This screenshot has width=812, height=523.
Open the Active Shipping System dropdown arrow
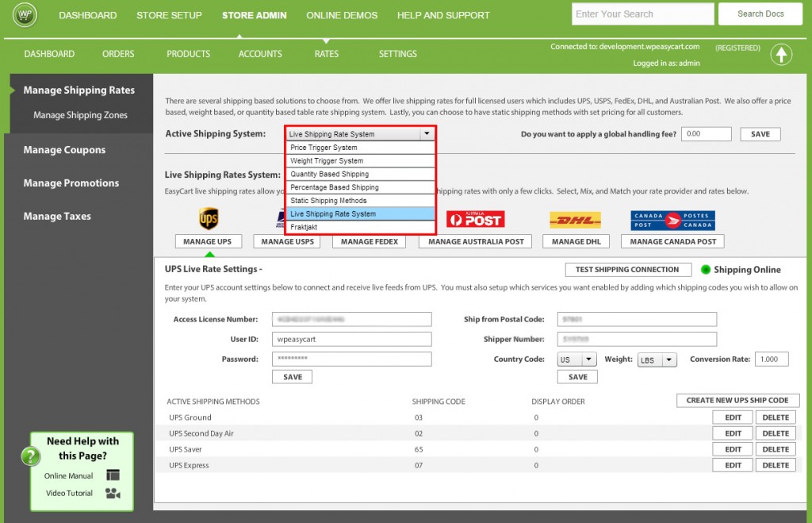427,134
